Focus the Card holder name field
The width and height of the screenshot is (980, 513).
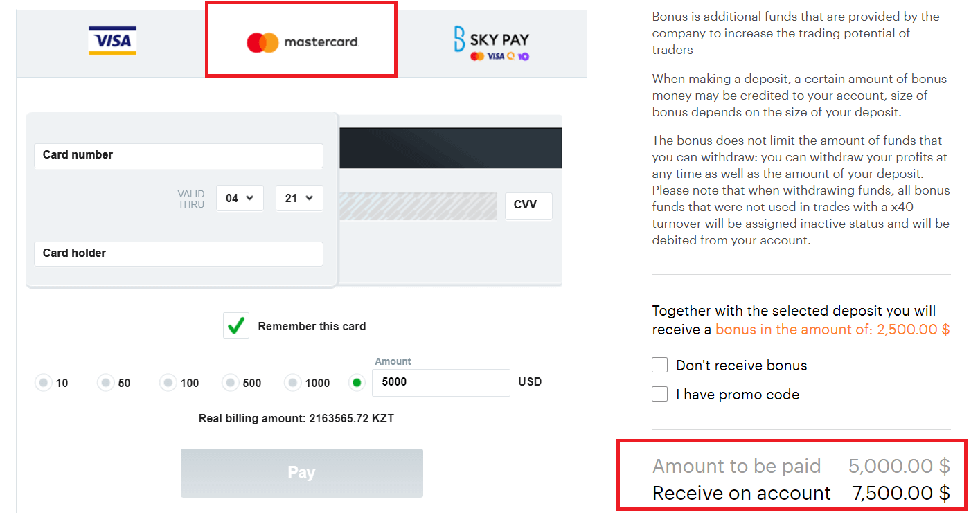click(x=178, y=253)
